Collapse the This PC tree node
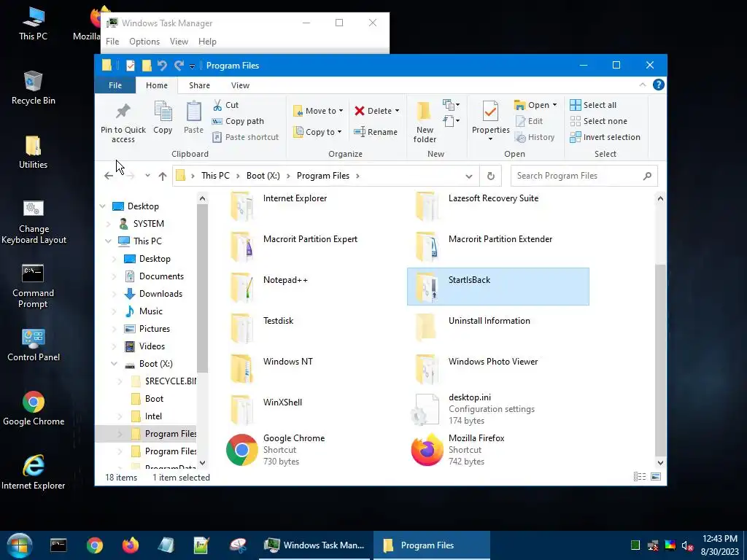This screenshot has width=747, height=560. pyautogui.click(x=108, y=241)
